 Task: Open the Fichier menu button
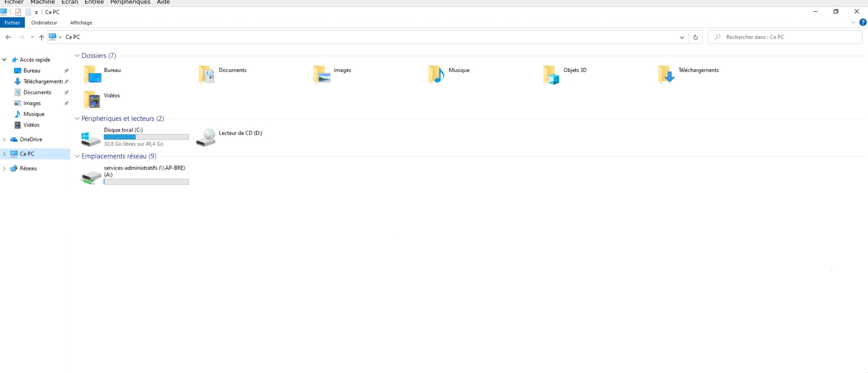click(12, 23)
